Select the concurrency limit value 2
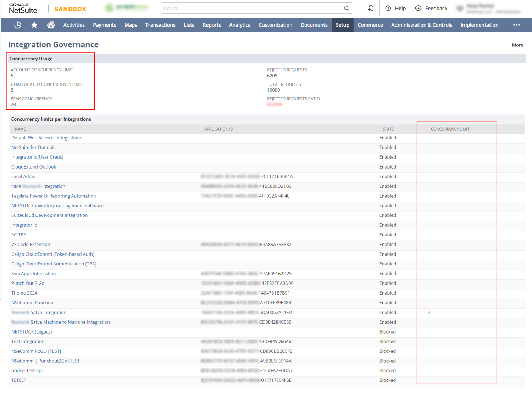Viewport: 532px width, 401px height. pos(429,312)
